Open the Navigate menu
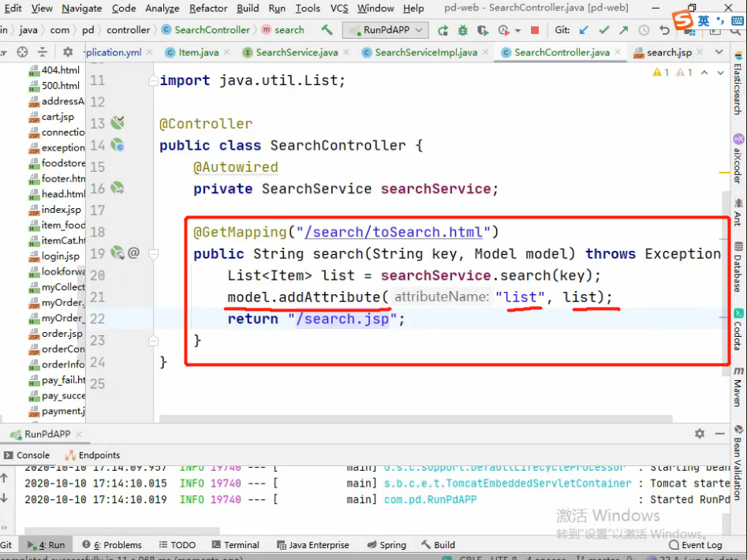This screenshot has width=747, height=560. pos(81,8)
